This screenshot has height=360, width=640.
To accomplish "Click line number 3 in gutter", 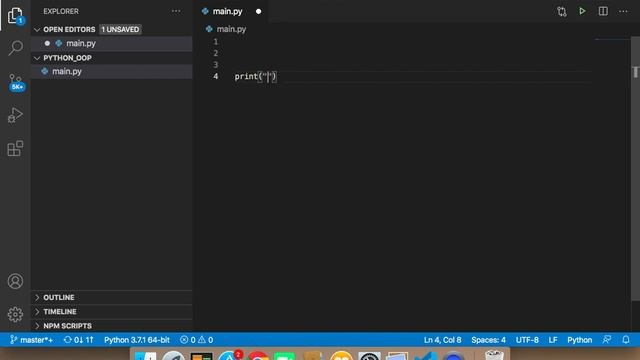I will 216,64.
